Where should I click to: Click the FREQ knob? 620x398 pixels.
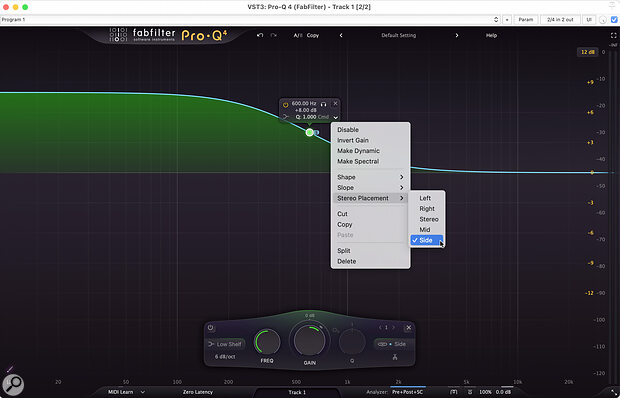(267, 342)
